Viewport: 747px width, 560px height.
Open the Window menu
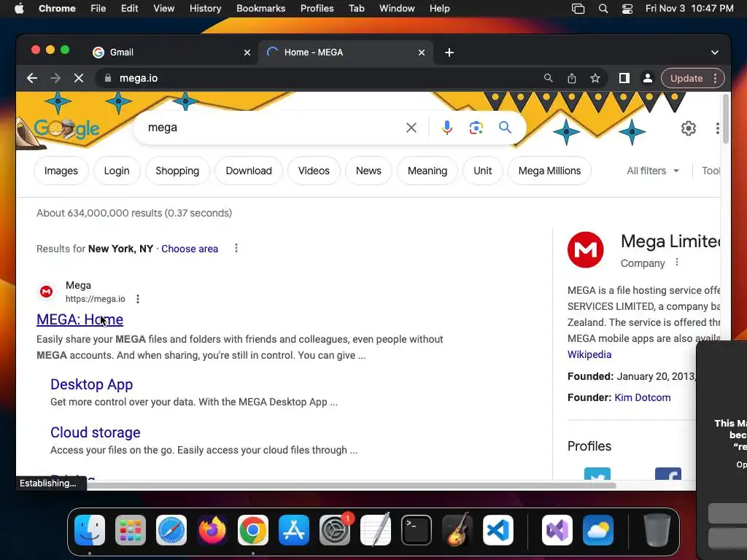pyautogui.click(x=397, y=9)
